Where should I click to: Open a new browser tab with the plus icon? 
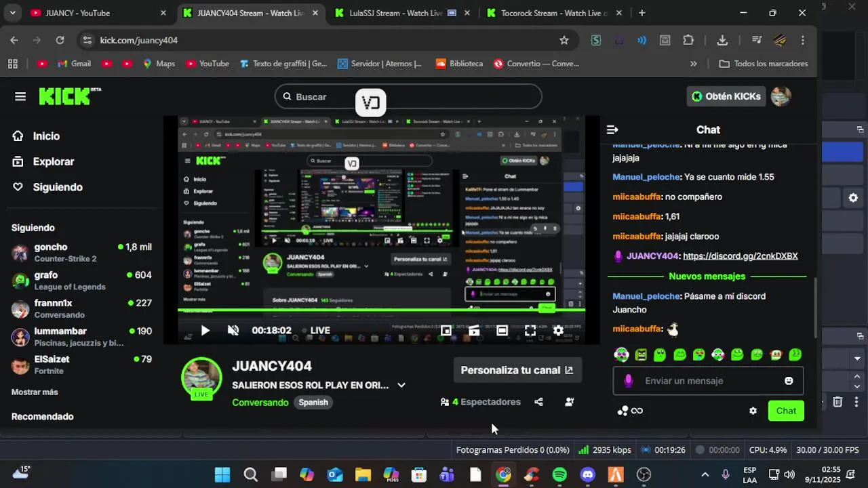pyautogui.click(x=642, y=13)
